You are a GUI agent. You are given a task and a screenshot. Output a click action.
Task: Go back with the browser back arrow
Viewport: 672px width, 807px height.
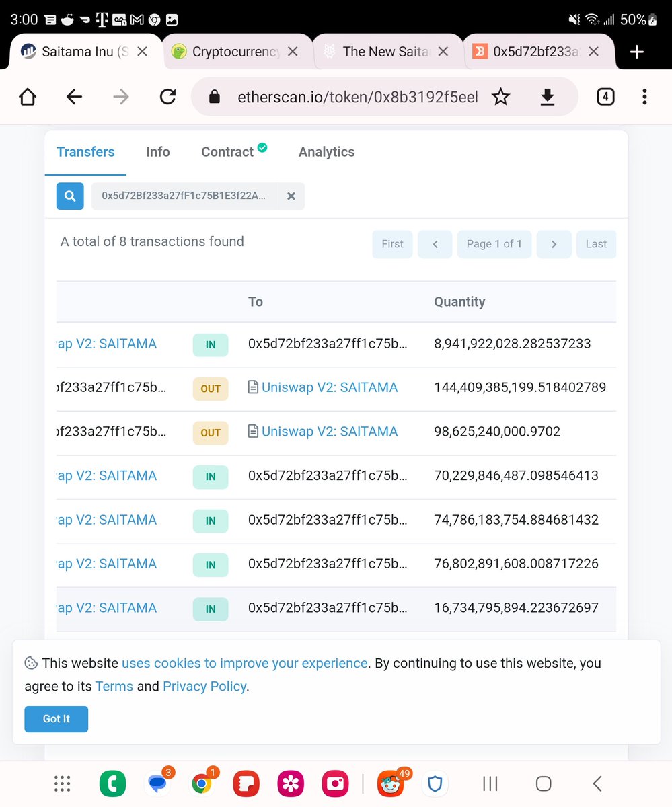74,97
